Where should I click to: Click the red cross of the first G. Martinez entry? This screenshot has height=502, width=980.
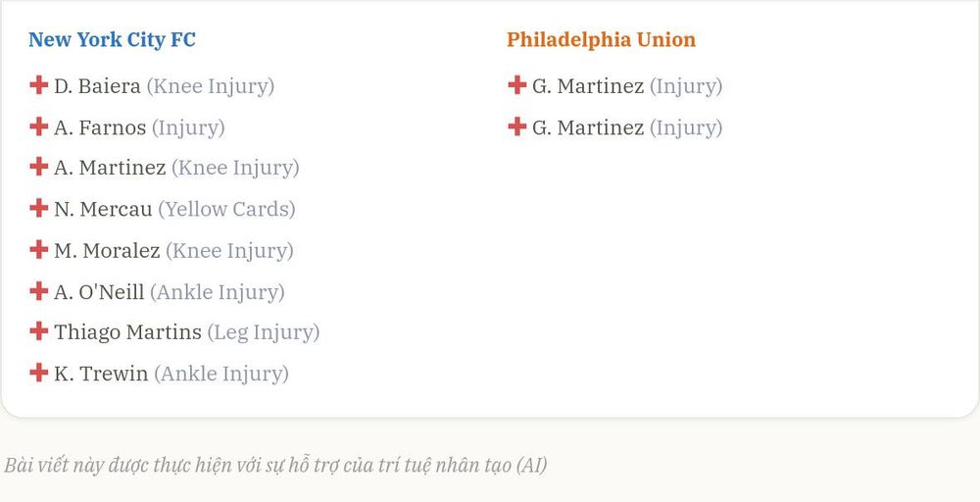coord(516,85)
